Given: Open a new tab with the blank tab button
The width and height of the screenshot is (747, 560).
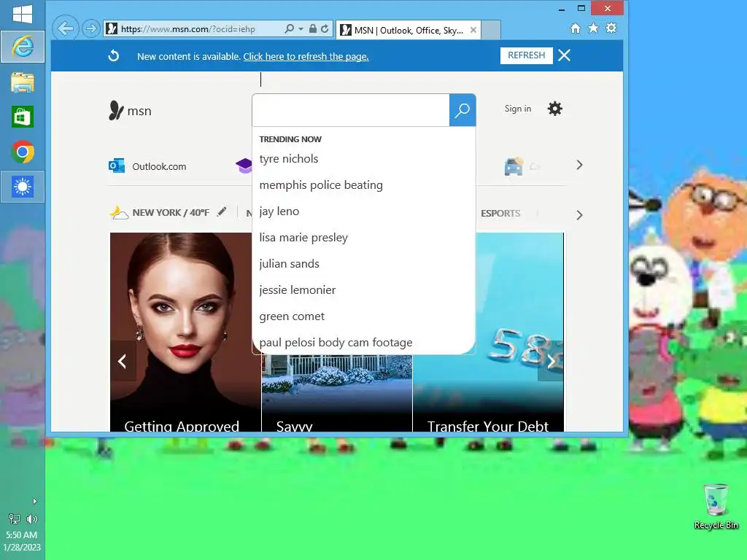Looking at the screenshot, I should tap(491, 30).
